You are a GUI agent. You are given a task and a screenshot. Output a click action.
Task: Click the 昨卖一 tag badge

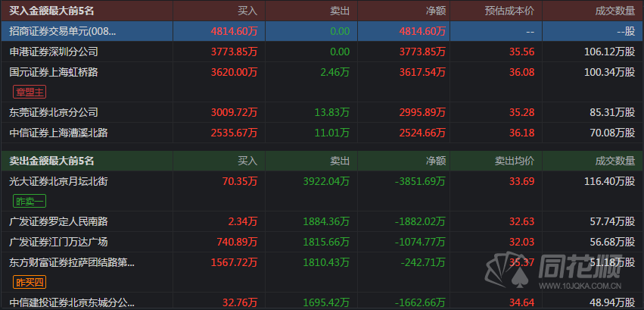pyautogui.click(x=30, y=201)
